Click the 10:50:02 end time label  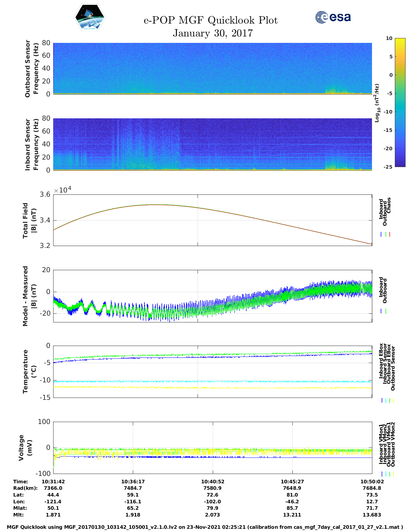(x=372, y=481)
